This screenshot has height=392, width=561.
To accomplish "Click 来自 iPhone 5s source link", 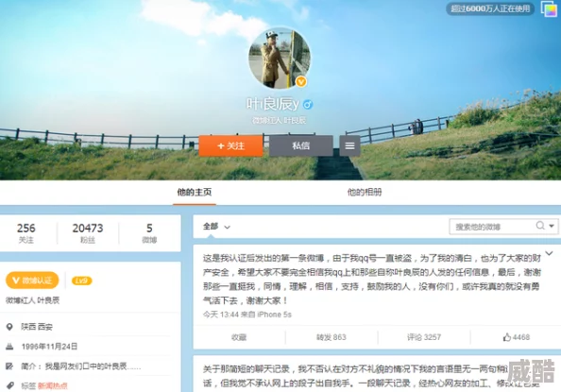I will point(266,315).
